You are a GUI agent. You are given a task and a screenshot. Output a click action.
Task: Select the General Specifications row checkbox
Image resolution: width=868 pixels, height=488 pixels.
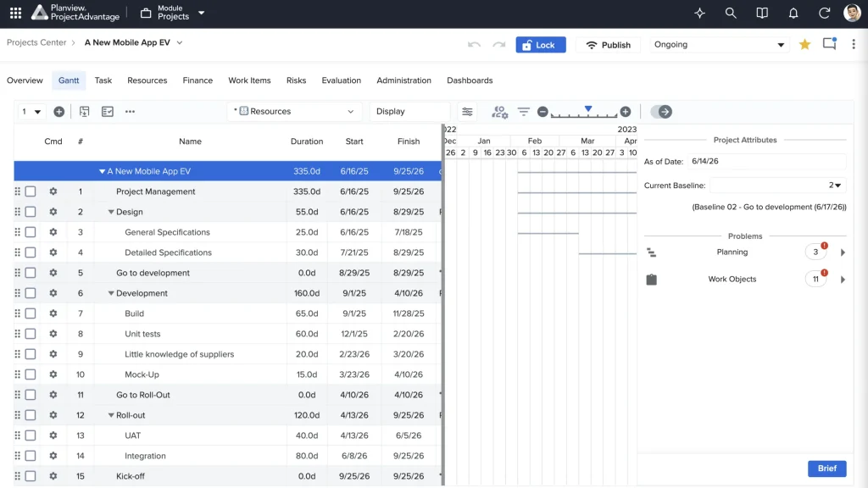pyautogui.click(x=31, y=232)
